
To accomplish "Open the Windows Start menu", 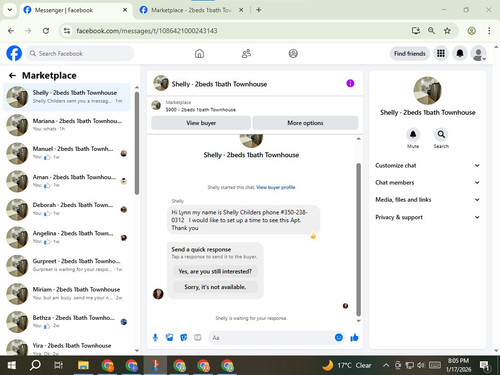I will 11,365.
